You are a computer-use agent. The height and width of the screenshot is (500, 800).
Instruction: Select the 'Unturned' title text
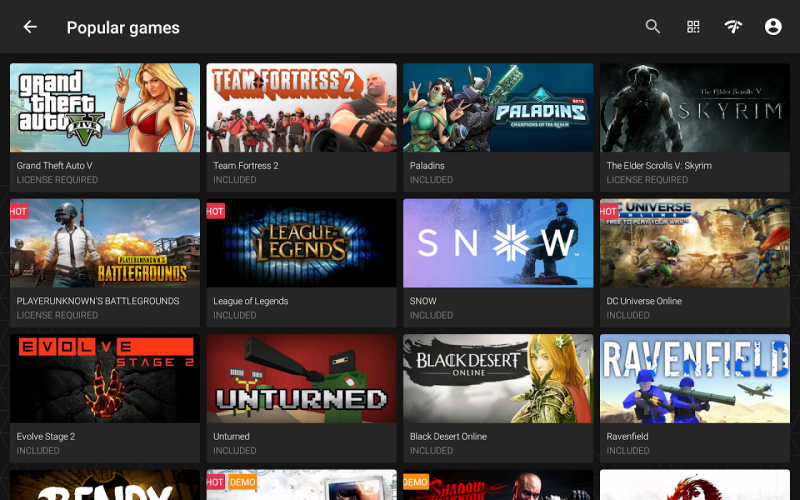click(x=231, y=437)
